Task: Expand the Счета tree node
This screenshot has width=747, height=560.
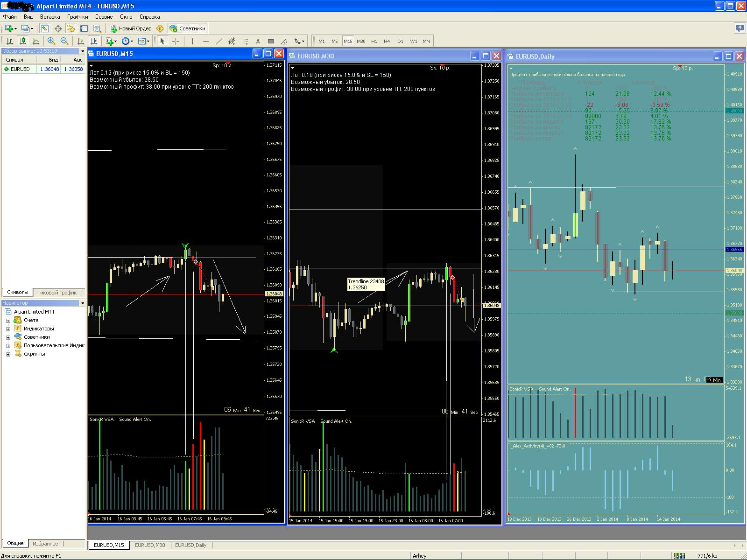Action: tap(8, 321)
